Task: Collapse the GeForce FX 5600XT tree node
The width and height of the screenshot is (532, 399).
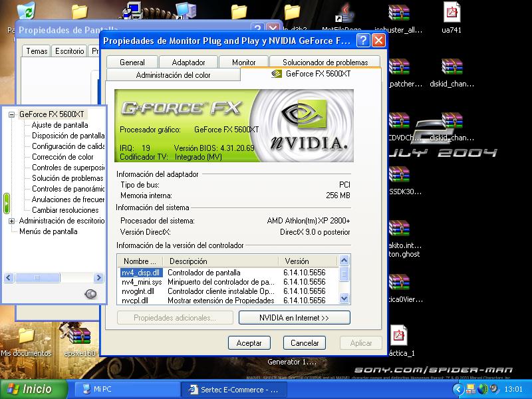Action: 11,114
